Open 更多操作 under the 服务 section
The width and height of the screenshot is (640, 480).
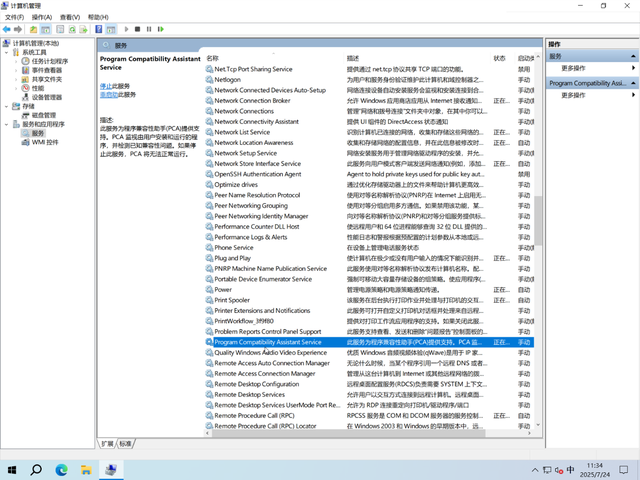[x=573, y=68]
